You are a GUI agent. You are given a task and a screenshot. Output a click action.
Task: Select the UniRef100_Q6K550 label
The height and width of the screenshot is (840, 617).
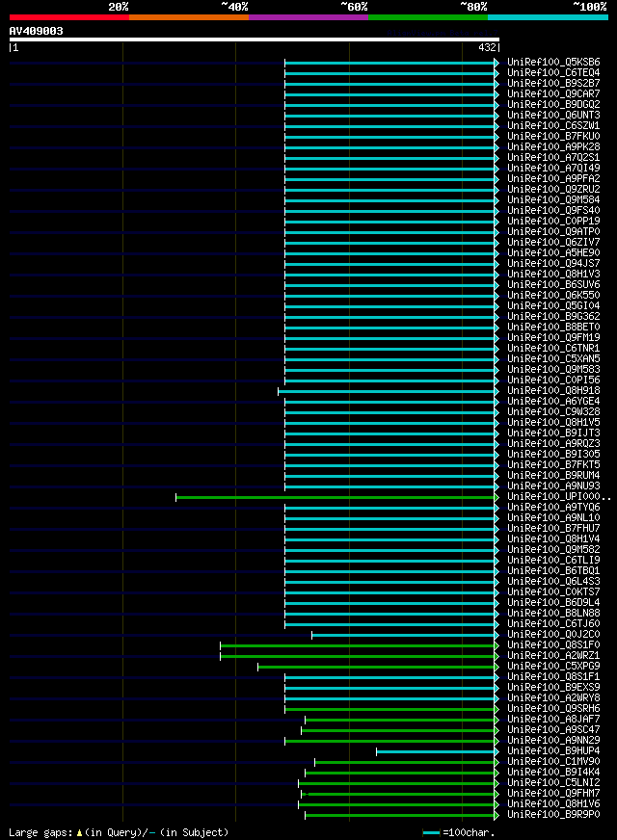[553, 295]
